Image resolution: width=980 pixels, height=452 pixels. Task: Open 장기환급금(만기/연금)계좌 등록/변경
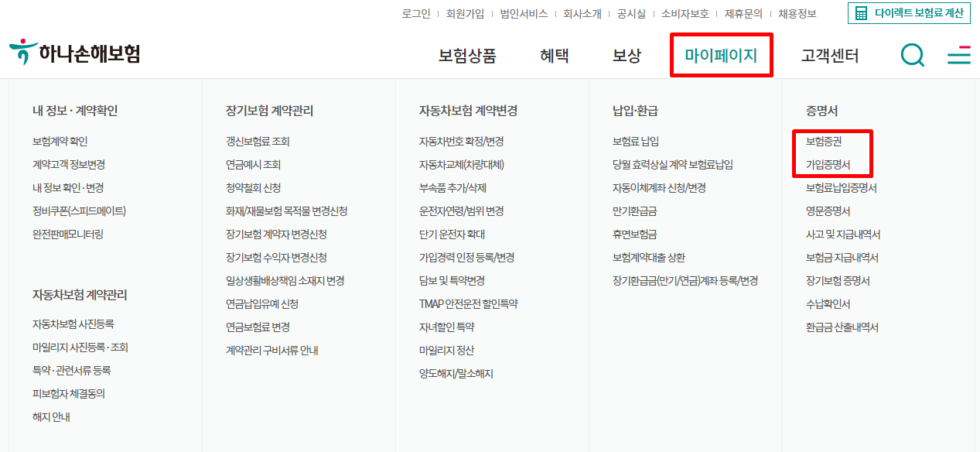coord(685,281)
